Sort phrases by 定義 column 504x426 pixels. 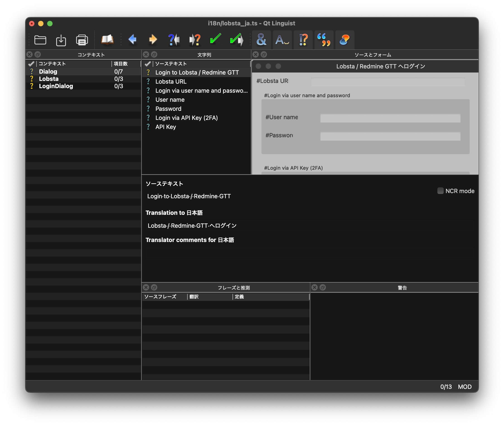[271, 297]
